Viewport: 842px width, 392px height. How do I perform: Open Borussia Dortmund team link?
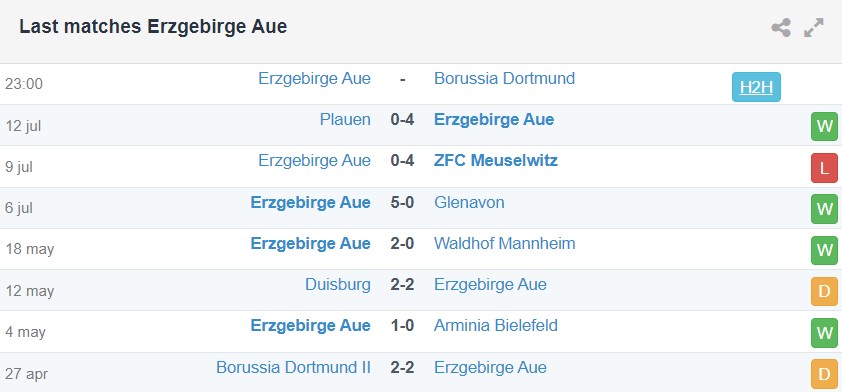click(x=504, y=78)
